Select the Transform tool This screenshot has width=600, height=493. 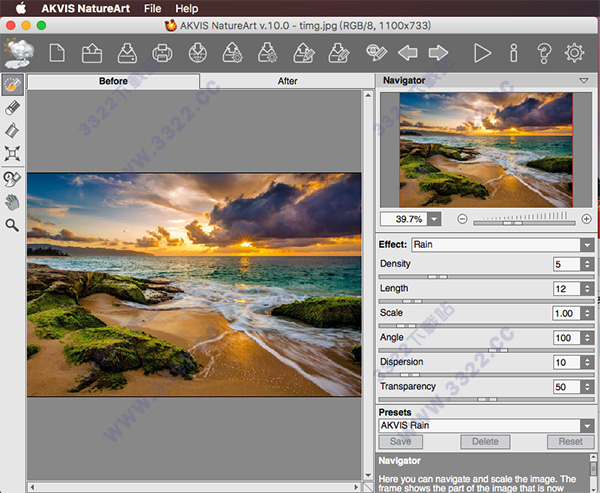[x=12, y=153]
